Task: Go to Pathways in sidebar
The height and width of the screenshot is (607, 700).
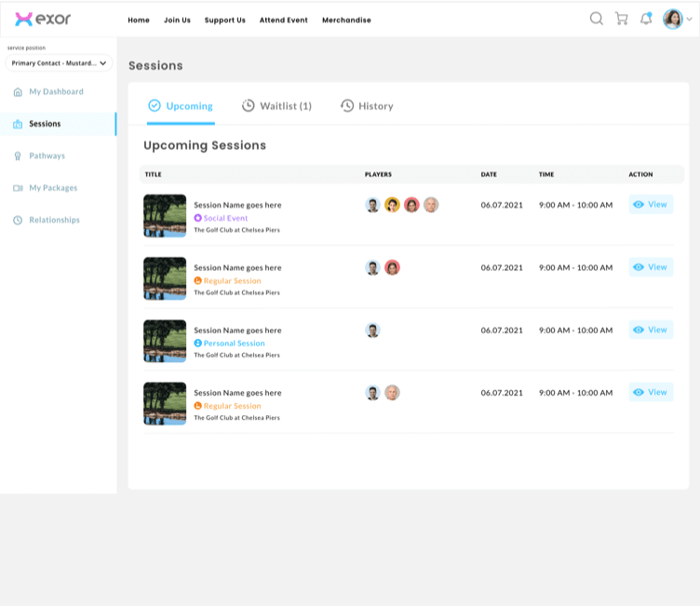Action: 47,155
